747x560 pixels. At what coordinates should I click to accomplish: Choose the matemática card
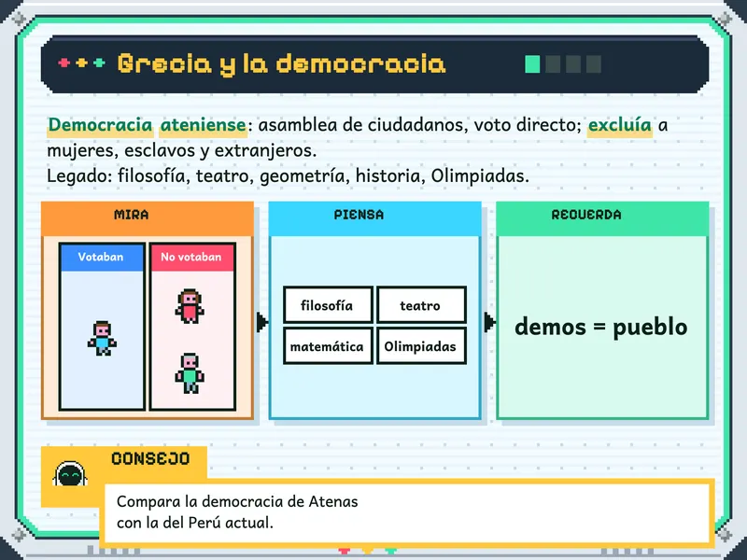pos(329,346)
